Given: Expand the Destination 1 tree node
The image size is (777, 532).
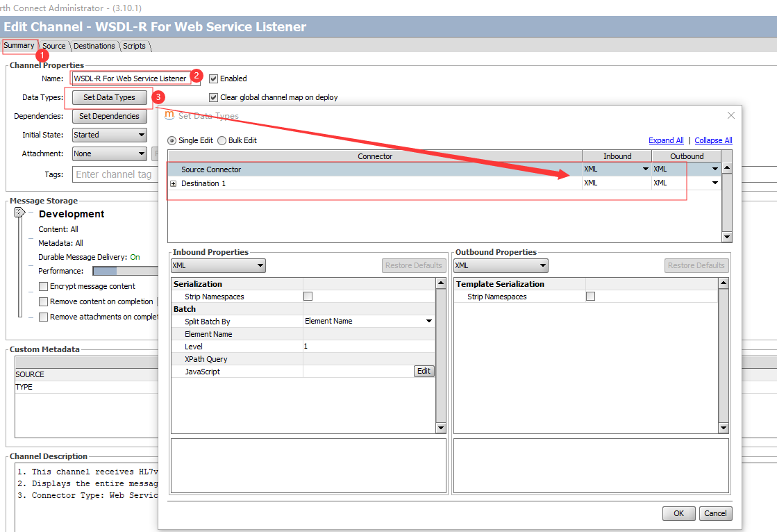Looking at the screenshot, I should pos(174,184).
